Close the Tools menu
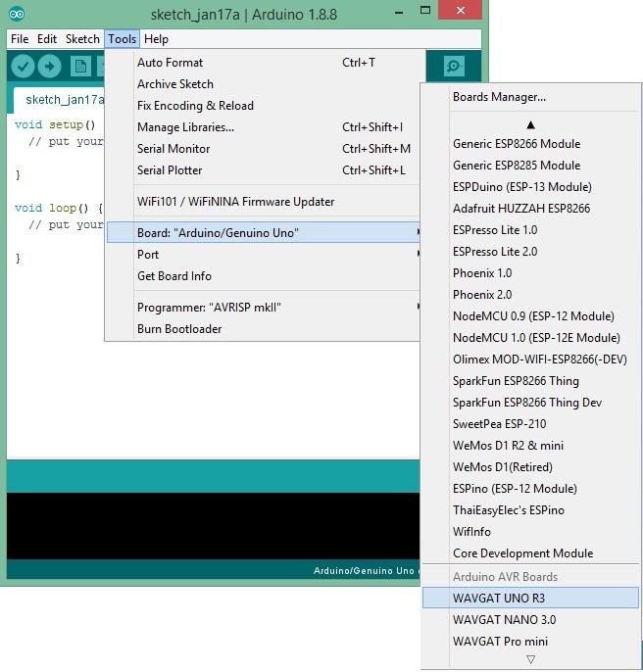This screenshot has width=643, height=672. click(122, 39)
